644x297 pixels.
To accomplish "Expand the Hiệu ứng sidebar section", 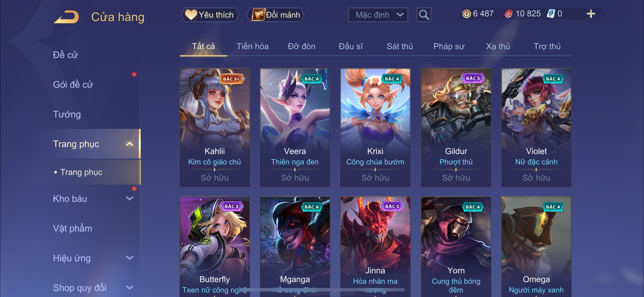I will click(129, 258).
